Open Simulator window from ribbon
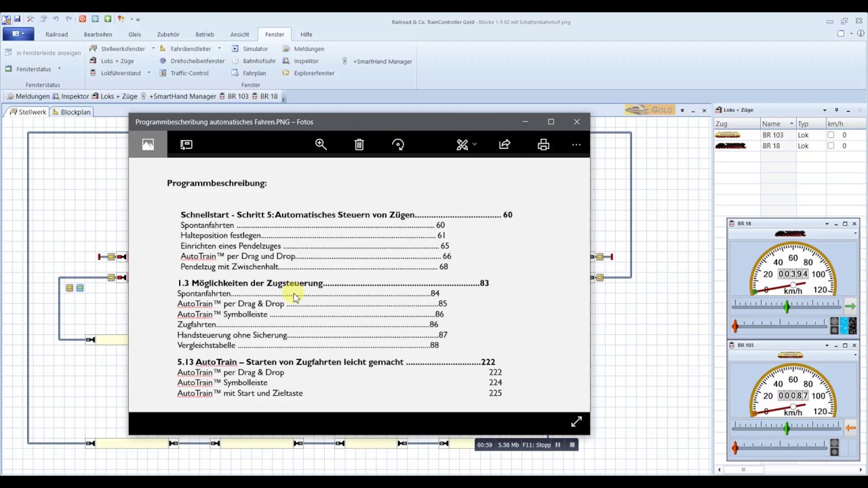 coord(250,49)
